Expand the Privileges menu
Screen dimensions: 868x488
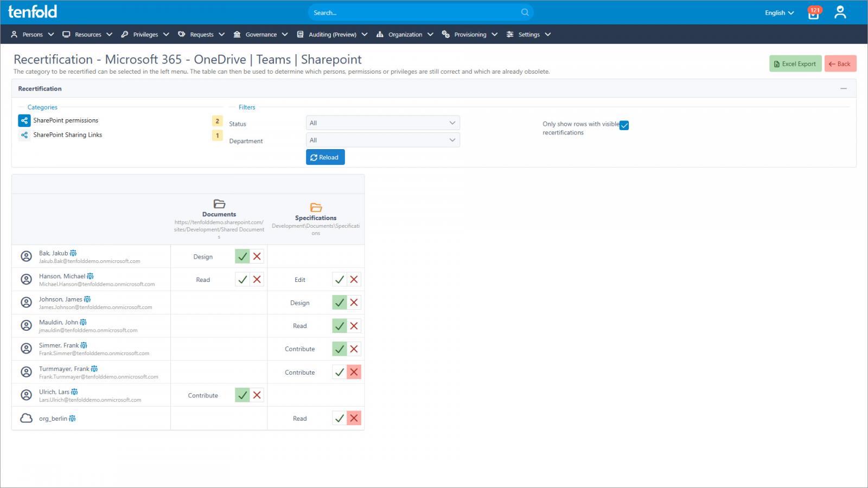coord(145,34)
